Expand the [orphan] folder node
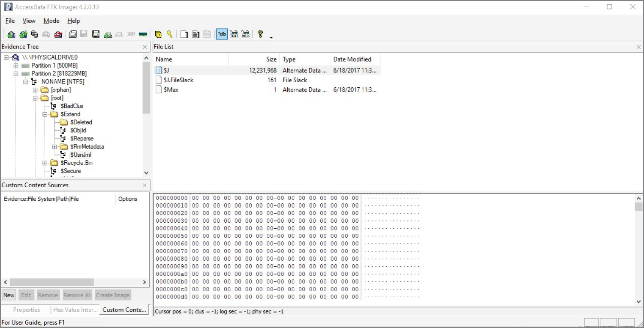Image resolution: width=644 pixels, height=328 pixels. pos(35,90)
